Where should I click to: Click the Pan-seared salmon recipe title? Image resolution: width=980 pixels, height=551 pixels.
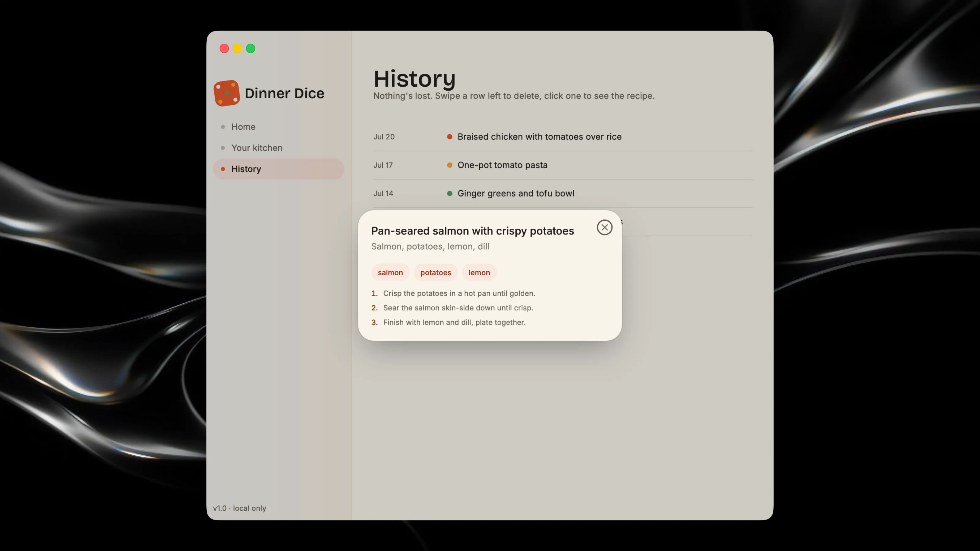click(x=473, y=231)
